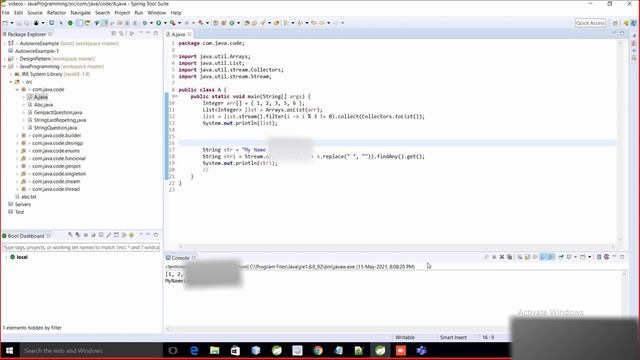Open the Debug dropdown arrow
The height and width of the screenshot is (360, 640).
(151, 23)
